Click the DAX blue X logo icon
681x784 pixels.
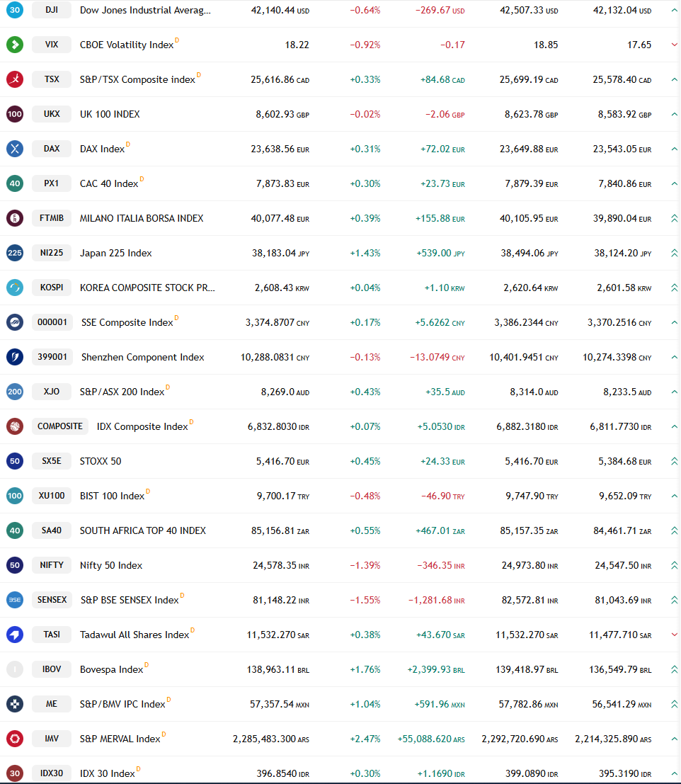pos(15,149)
